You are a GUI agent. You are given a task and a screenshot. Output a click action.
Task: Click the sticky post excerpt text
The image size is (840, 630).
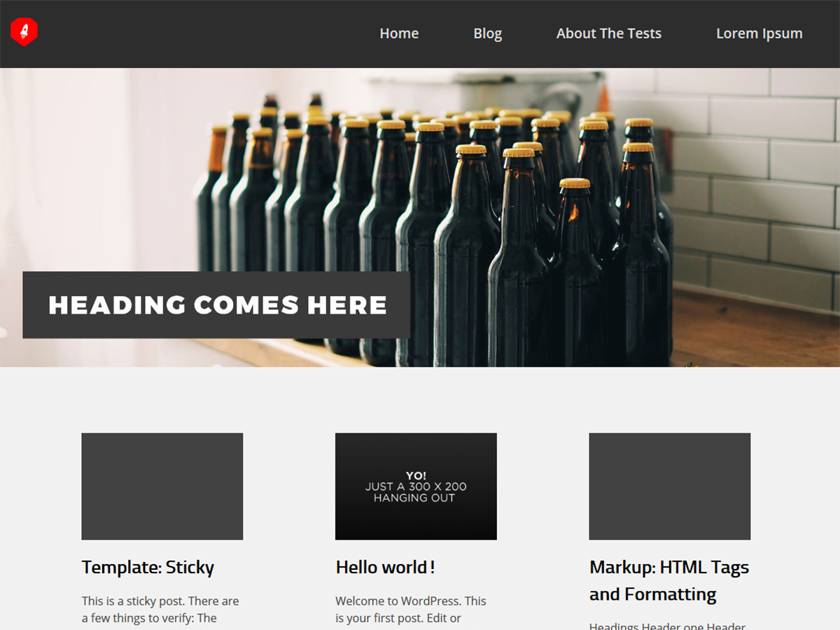[x=160, y=609]
